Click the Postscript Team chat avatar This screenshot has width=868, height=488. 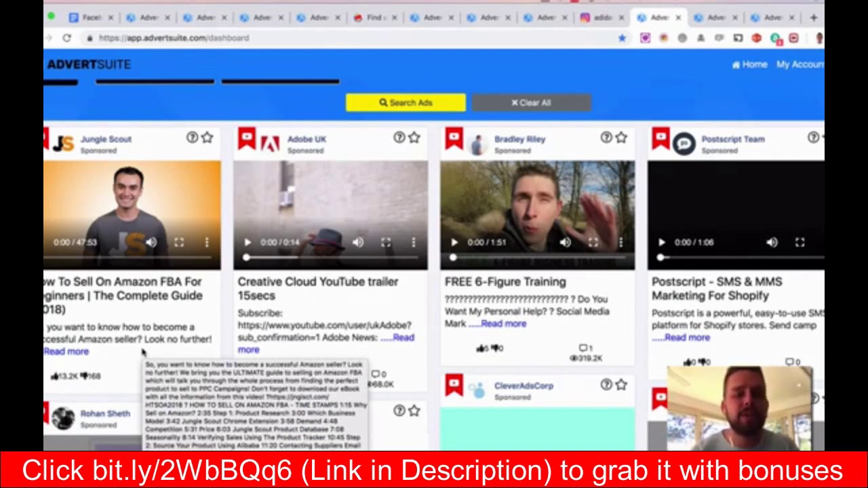click(684, 144)
